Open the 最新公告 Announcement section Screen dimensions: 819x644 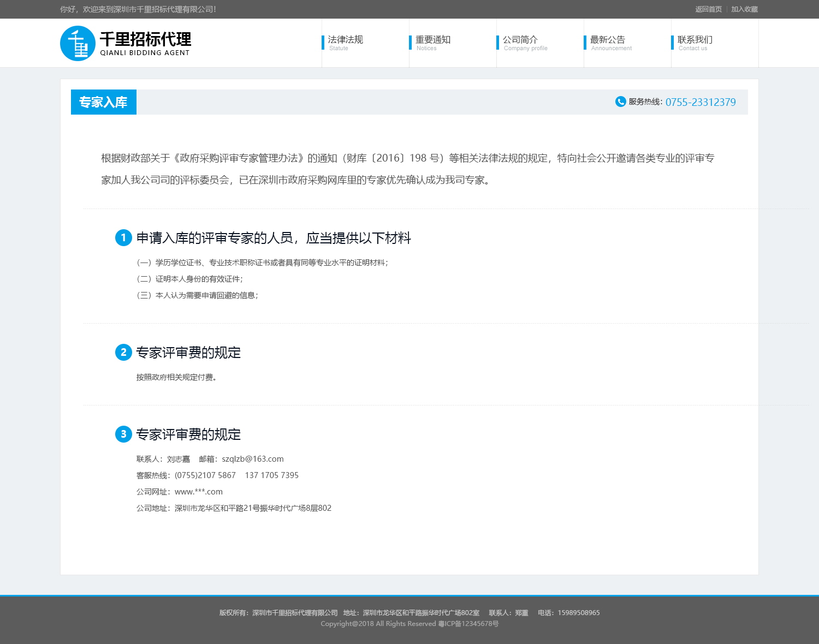[608, 40]
